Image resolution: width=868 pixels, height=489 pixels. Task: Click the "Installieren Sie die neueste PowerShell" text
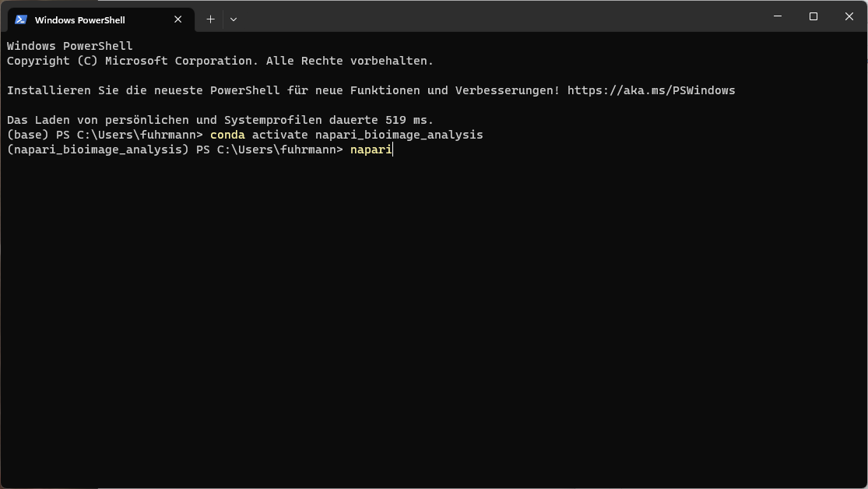[143, 90]
